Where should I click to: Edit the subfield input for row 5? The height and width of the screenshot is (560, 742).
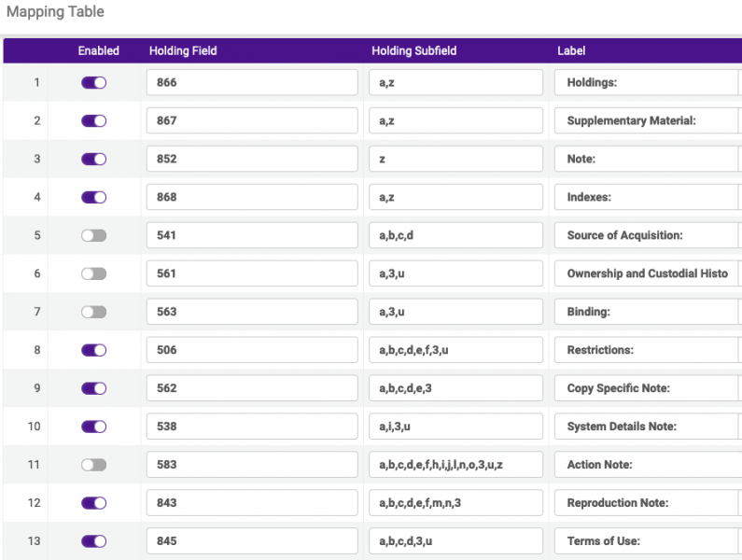(455, 235)
